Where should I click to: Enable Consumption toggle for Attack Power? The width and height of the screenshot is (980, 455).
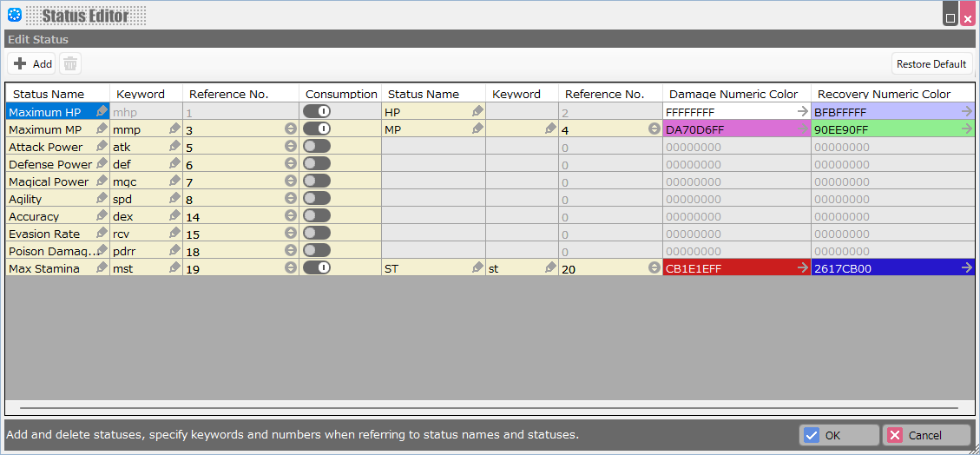click(317, 147)
